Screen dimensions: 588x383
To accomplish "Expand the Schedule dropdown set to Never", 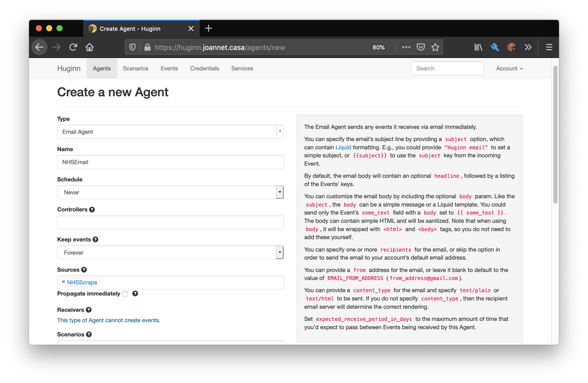I will 170,192.
